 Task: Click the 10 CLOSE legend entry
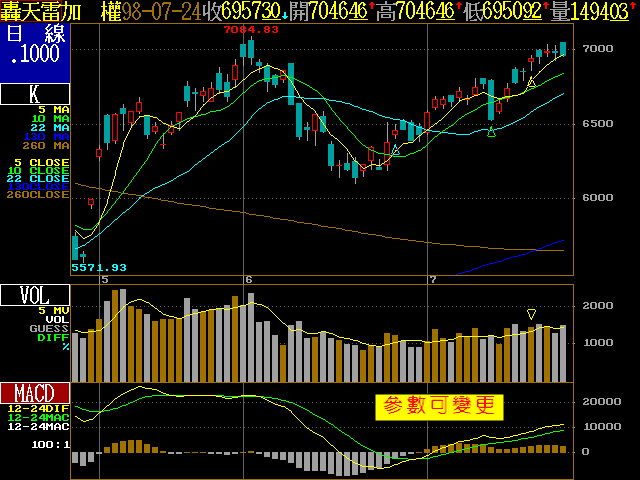coord(42,168)
